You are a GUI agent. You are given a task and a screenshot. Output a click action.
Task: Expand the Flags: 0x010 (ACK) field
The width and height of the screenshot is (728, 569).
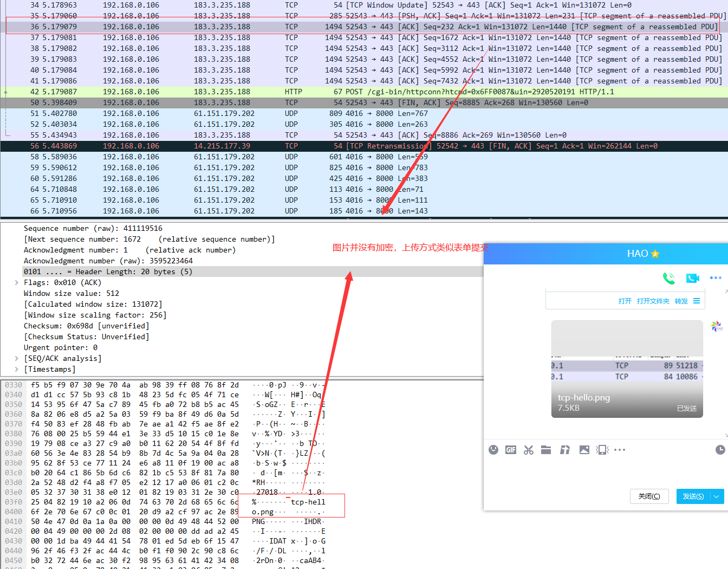click(x=17, y=282)
